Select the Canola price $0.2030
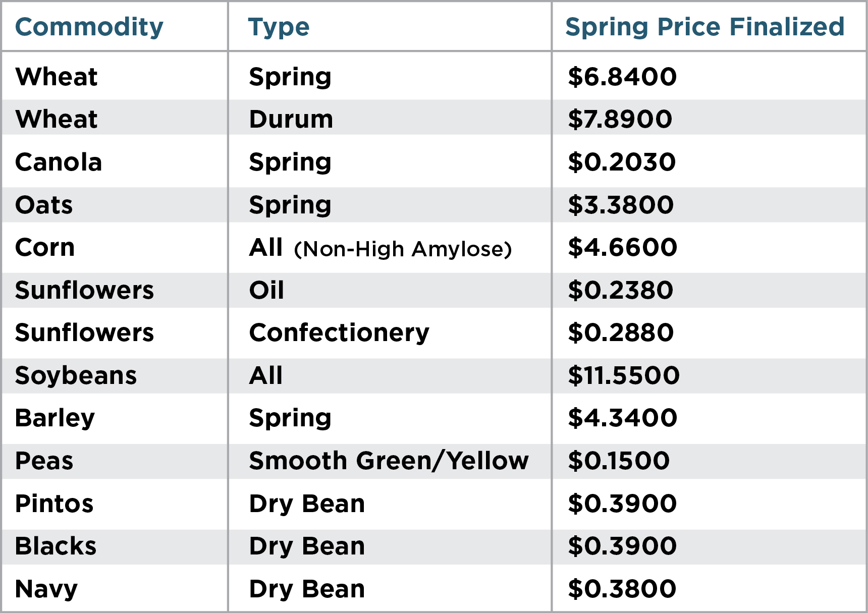 [x=622, y=162]
